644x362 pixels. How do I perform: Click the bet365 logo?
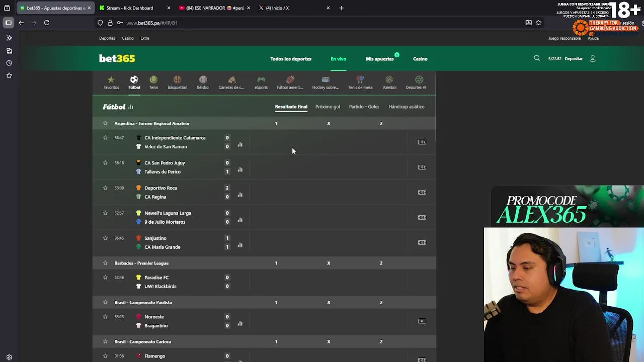pos(117,58)
